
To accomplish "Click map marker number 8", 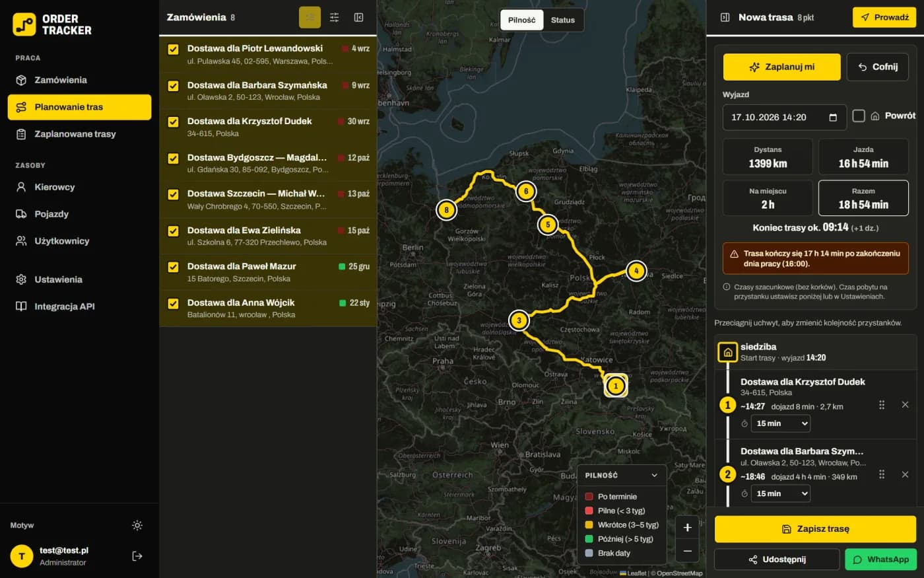I will pos(446,210).
